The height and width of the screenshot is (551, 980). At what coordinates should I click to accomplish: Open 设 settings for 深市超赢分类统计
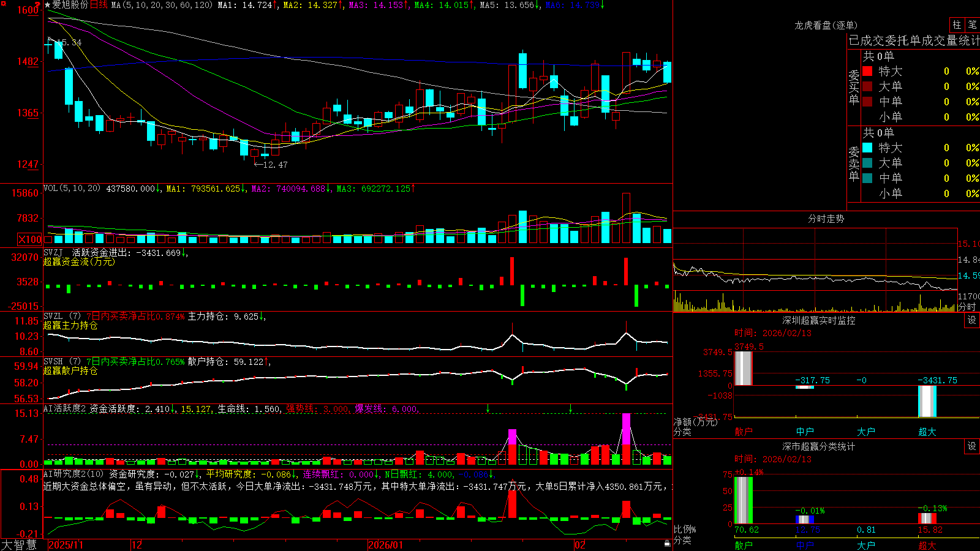[x=972, y=446]
